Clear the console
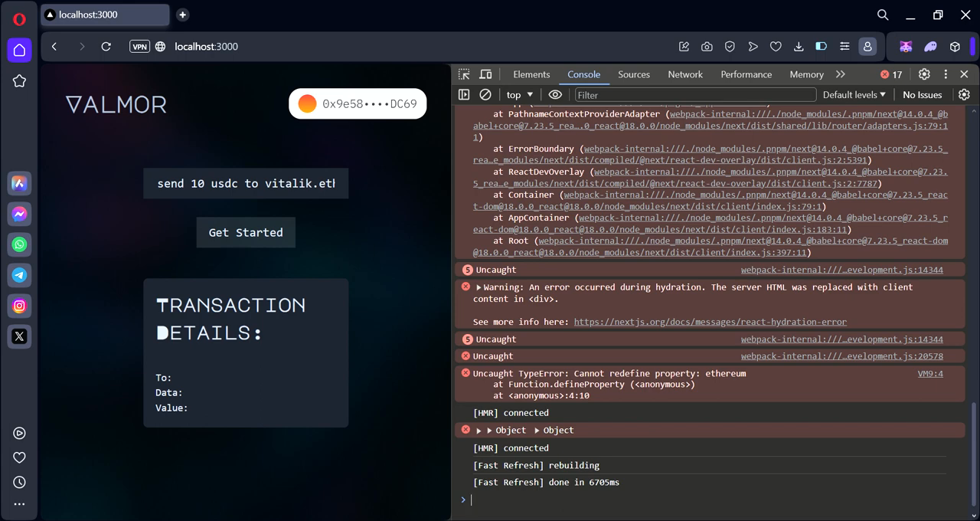 coord(485,95)
